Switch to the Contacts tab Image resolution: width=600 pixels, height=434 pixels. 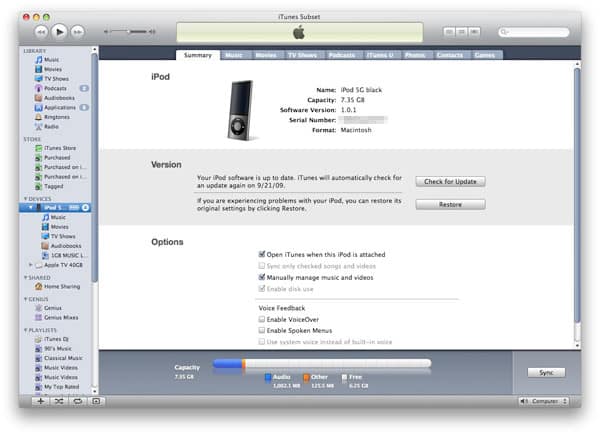click(x=450, y=55)
